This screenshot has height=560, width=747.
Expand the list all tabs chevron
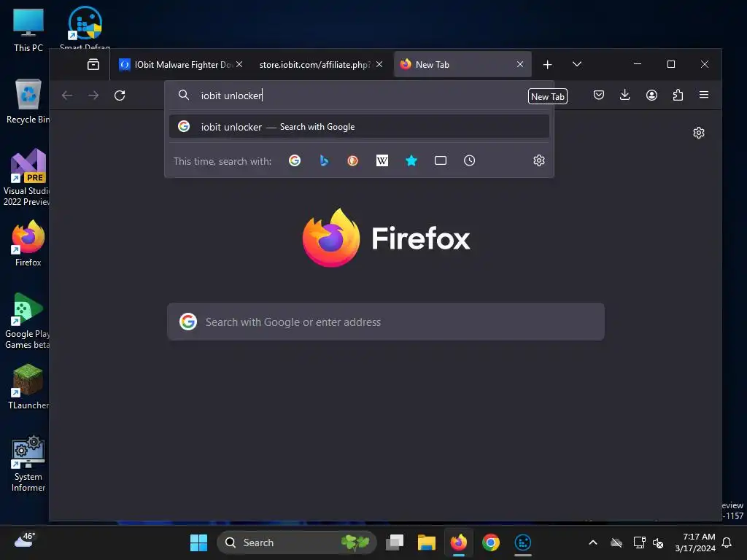pyautogui.click(x=576, y=64)
